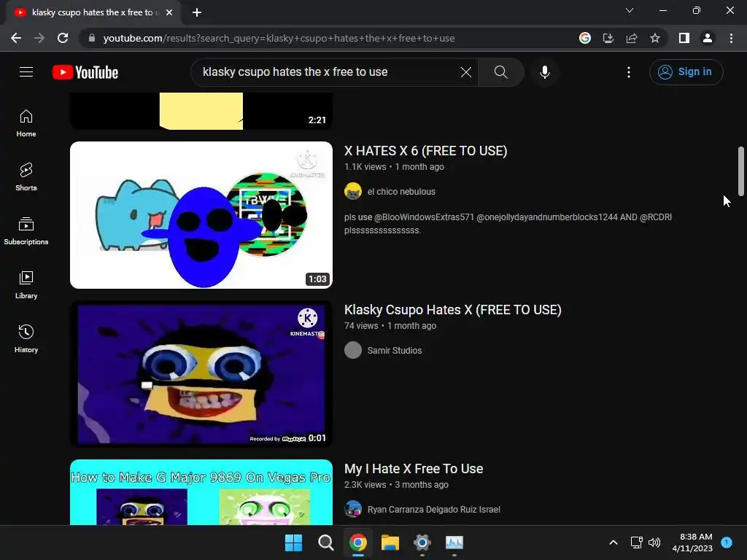The image size is (747, 560).
Task: Open clock showing 8:38 AM
Action: tap(692, 542)
